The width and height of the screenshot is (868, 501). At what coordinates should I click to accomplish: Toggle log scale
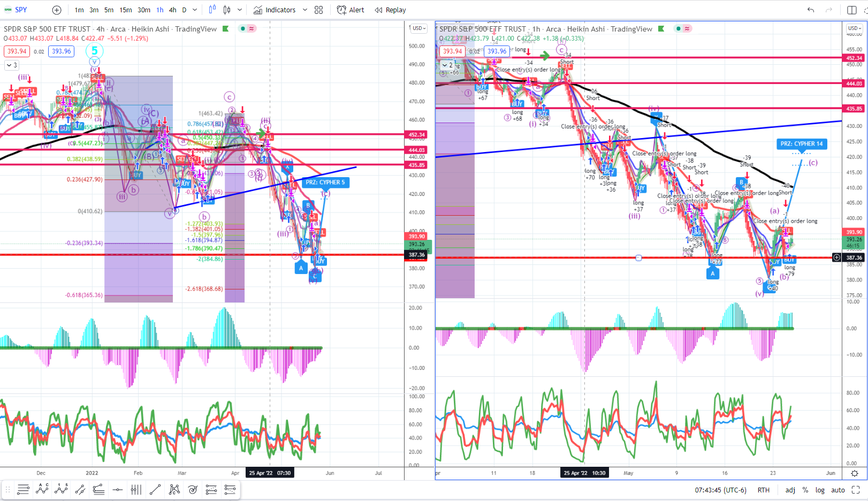[x=820, y=490]
